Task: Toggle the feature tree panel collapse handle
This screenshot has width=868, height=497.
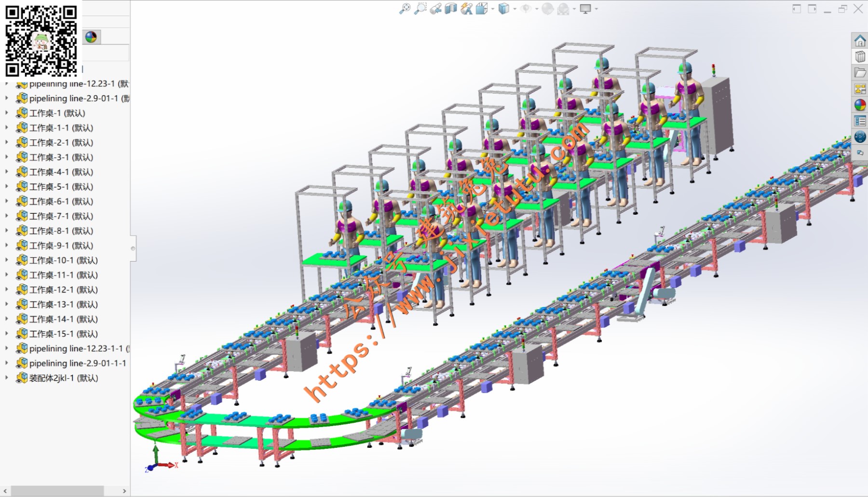Action: point(133,248)
